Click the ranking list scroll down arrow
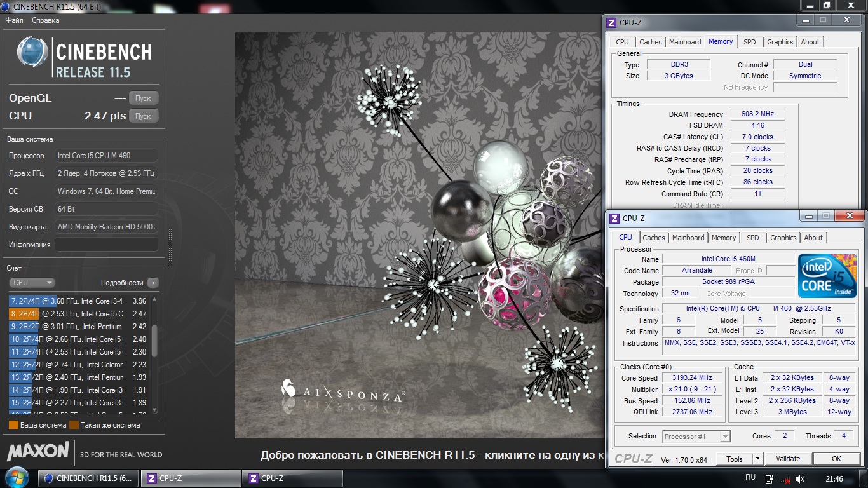Viewport: 868px width, 488px height. pos(154,410)
